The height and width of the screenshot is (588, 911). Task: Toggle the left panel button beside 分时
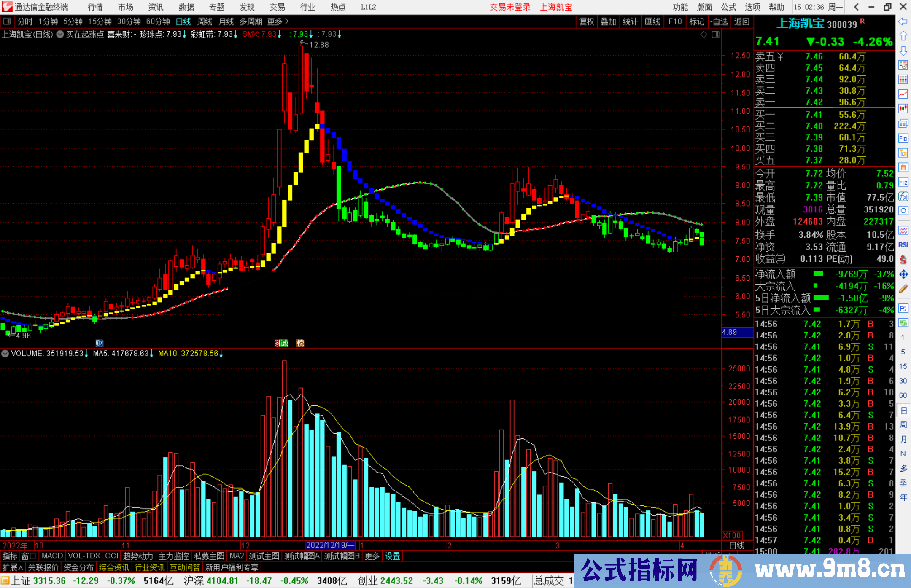[x=7, y=21]
